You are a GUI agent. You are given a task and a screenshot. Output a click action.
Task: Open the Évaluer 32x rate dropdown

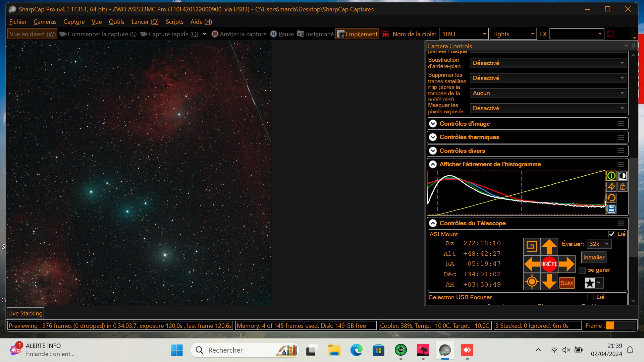(599, 244)
